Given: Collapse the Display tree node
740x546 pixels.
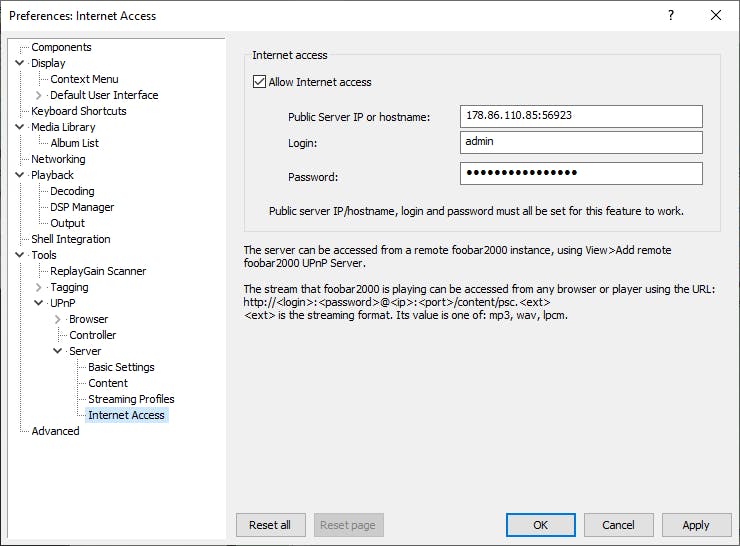Looking at the screenshot, I should coord(20,63).
